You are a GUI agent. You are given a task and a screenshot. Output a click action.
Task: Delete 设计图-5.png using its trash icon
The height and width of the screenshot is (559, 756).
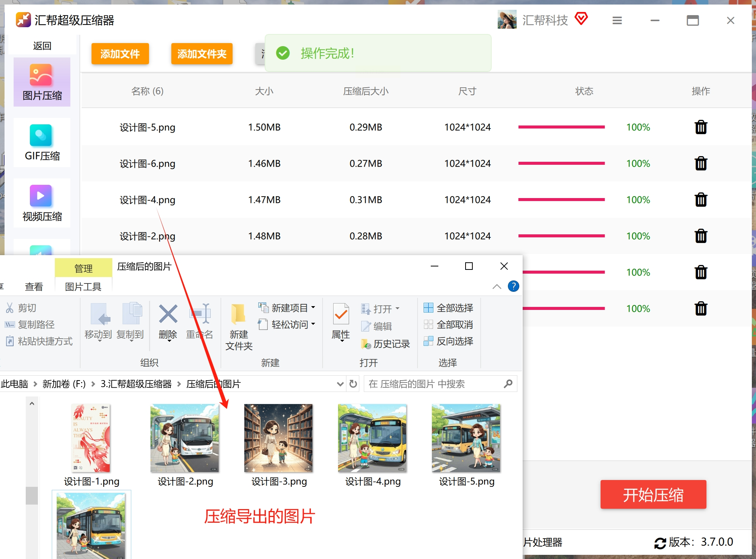coord(700,127)
